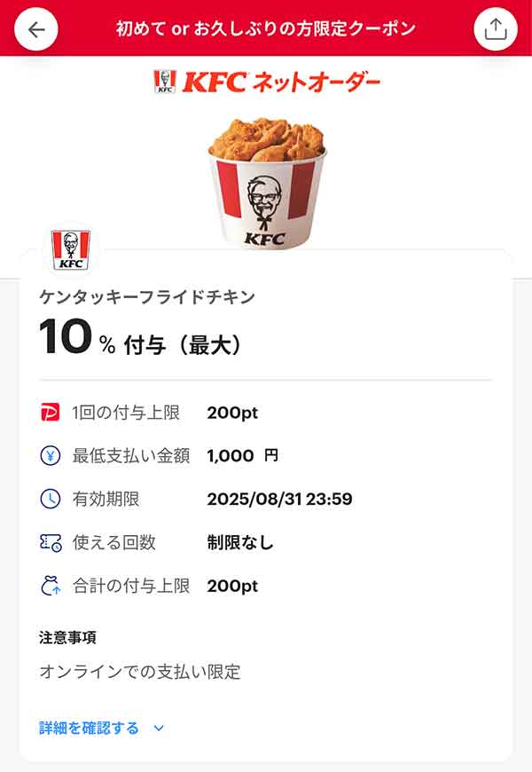Screen dimensions: 532x772
Task: Tap the 注意事項 section heading
Action: [67, 637]
